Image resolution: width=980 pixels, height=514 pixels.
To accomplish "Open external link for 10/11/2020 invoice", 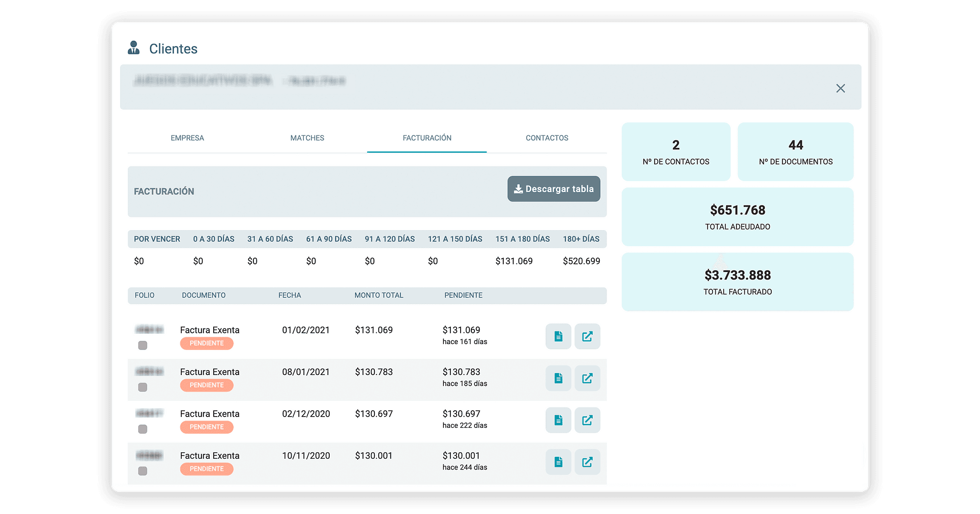I will click(x=587, y=462).
